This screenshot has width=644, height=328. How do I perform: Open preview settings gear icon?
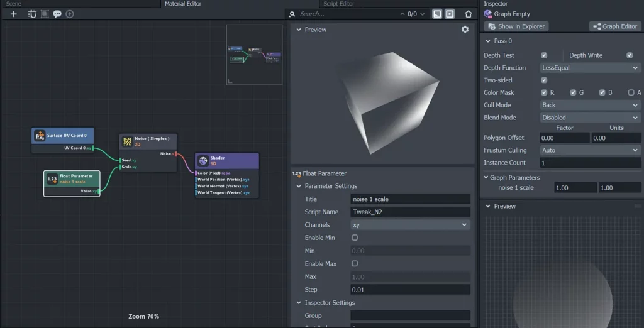(465, 30)
